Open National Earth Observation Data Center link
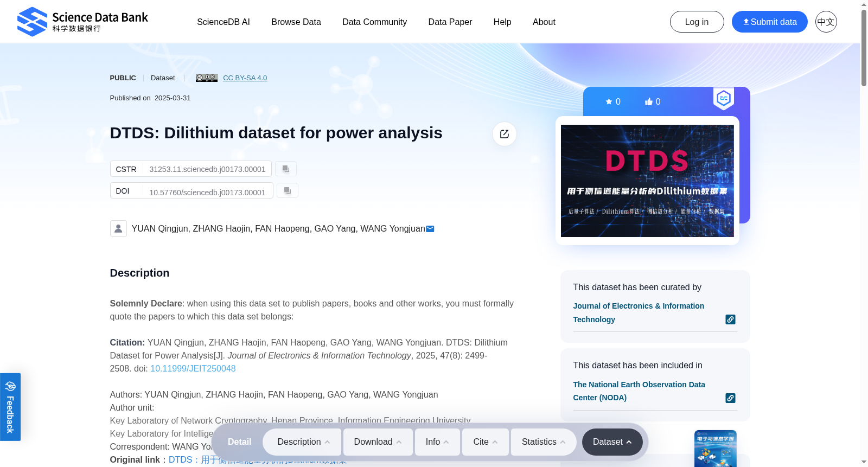This screenshot has height=467, width=868. point(639,391)
